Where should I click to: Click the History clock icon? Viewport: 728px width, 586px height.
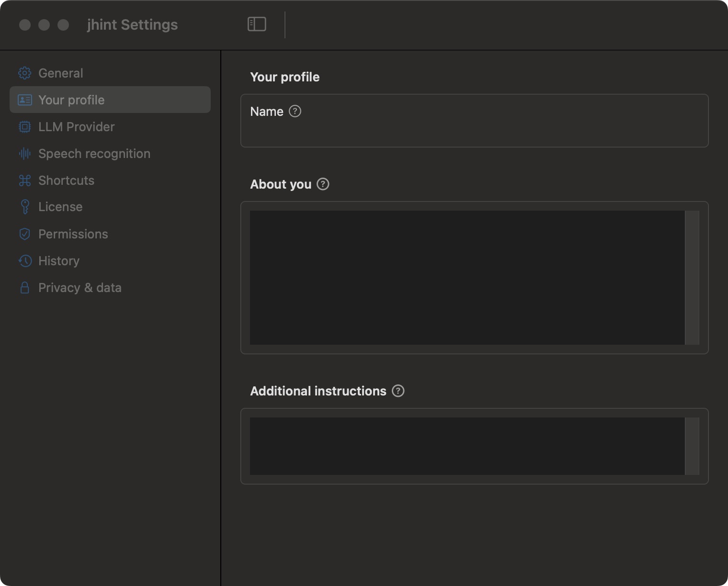[x=25, y=261]
